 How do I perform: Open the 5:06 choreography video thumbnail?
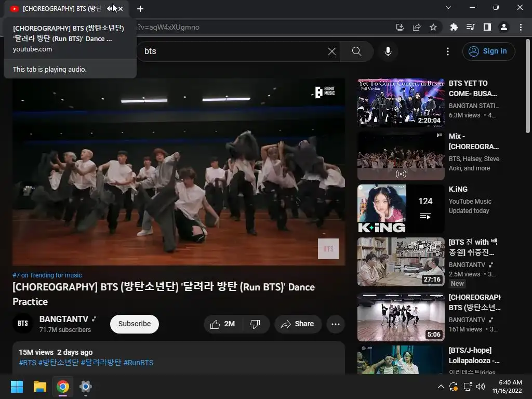[401, 317]
